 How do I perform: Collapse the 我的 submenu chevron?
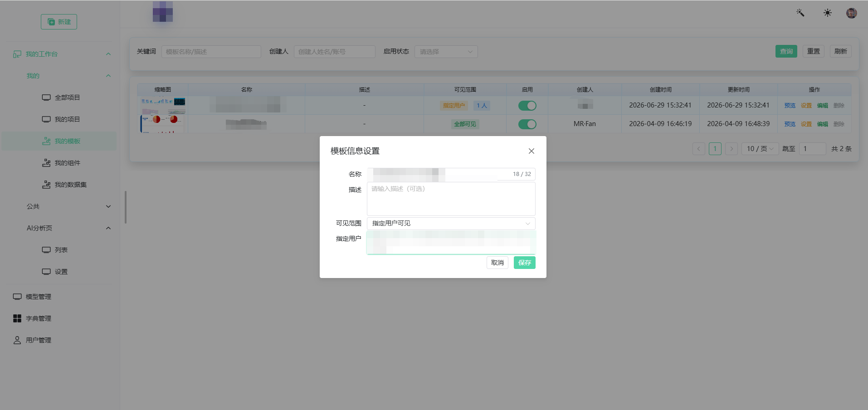click(x=108, y=76)
